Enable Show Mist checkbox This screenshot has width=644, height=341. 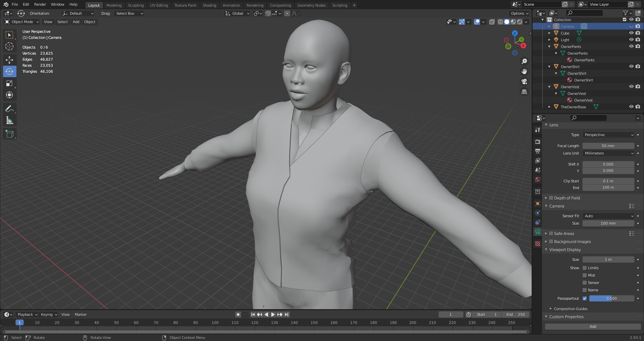[584, 275]
